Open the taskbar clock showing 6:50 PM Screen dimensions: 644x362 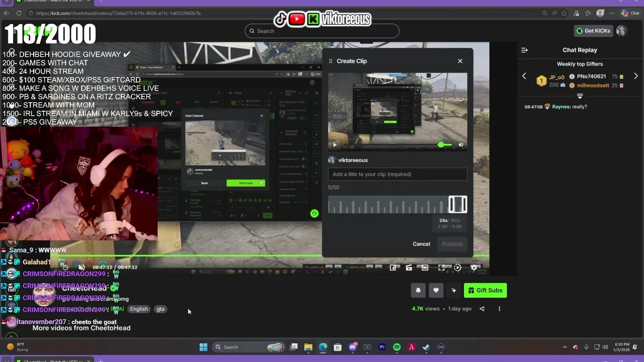pyautogui.click(x=621, y=347)
